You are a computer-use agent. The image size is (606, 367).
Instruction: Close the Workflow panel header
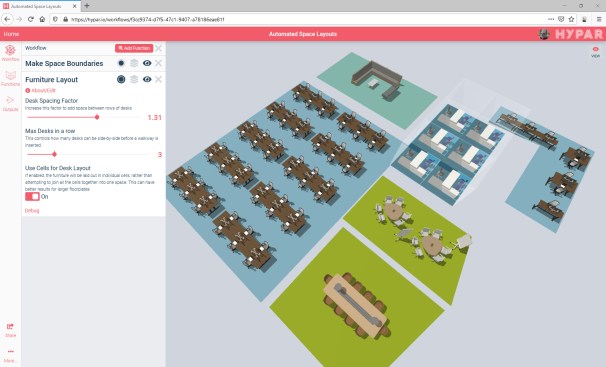[158, 48]
